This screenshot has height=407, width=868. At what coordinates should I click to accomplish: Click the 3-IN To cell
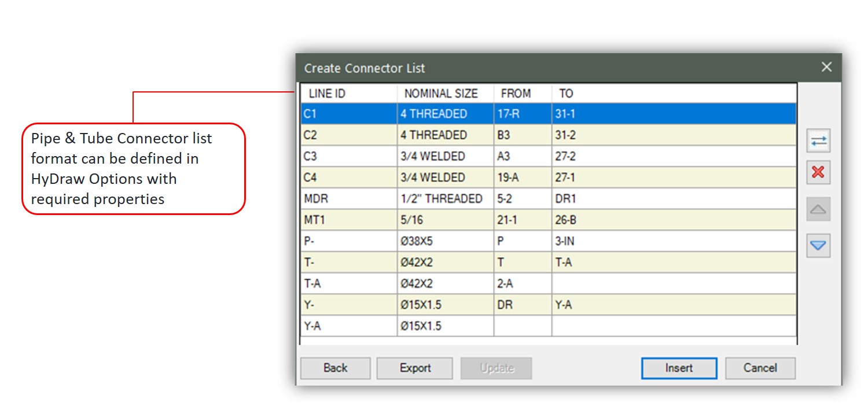[674, 241]
